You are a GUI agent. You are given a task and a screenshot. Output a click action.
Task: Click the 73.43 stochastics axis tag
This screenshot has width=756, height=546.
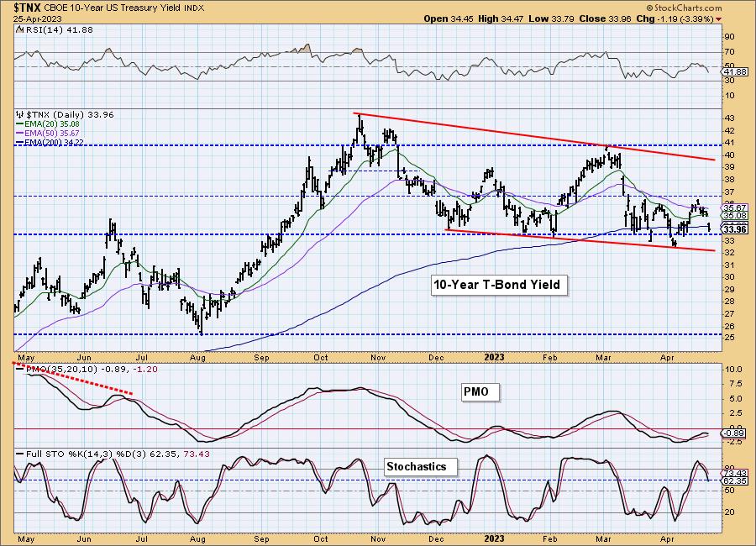point(735,473)
